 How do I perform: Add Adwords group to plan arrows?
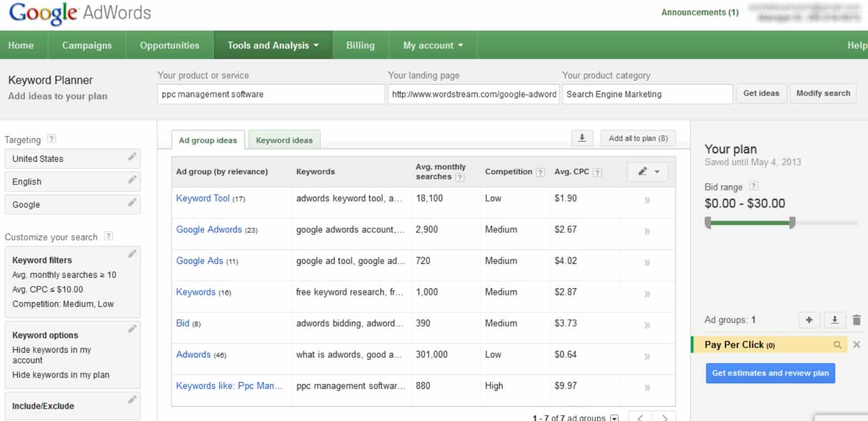click(x=647, y=357)
